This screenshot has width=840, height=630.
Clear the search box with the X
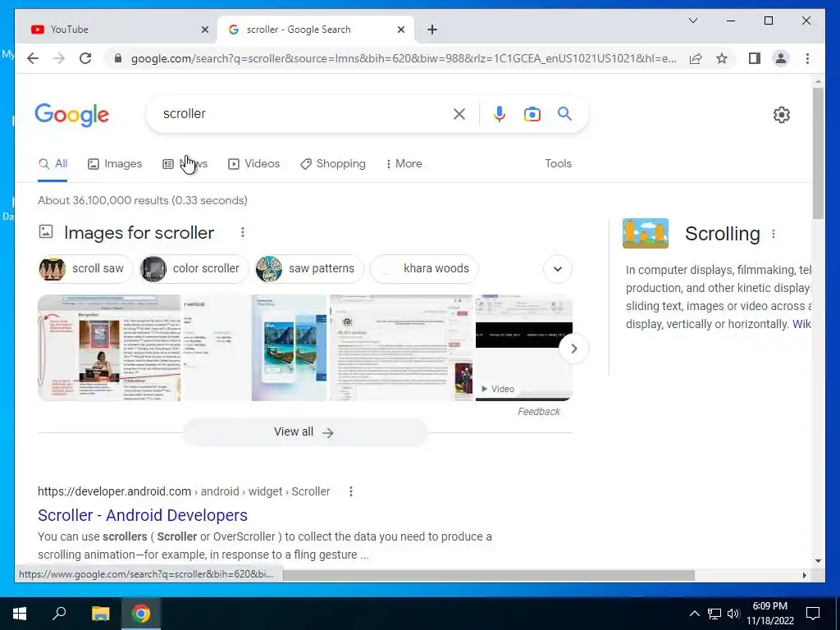click(459, 113)
